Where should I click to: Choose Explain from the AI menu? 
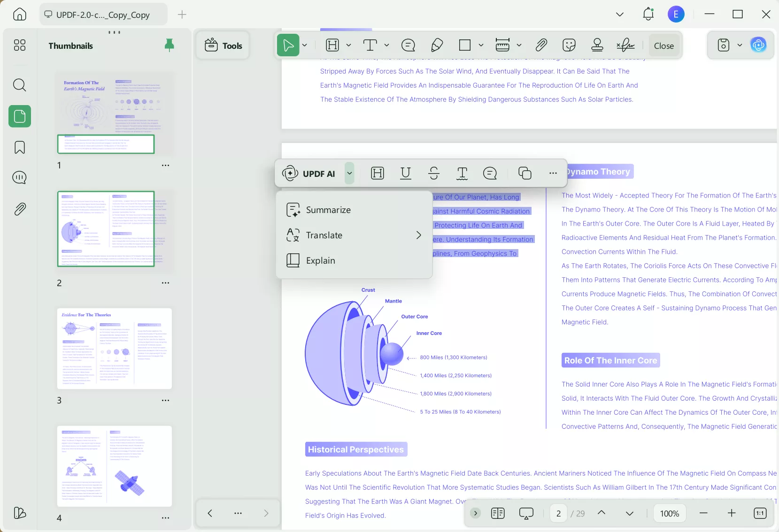pos(354,260)
